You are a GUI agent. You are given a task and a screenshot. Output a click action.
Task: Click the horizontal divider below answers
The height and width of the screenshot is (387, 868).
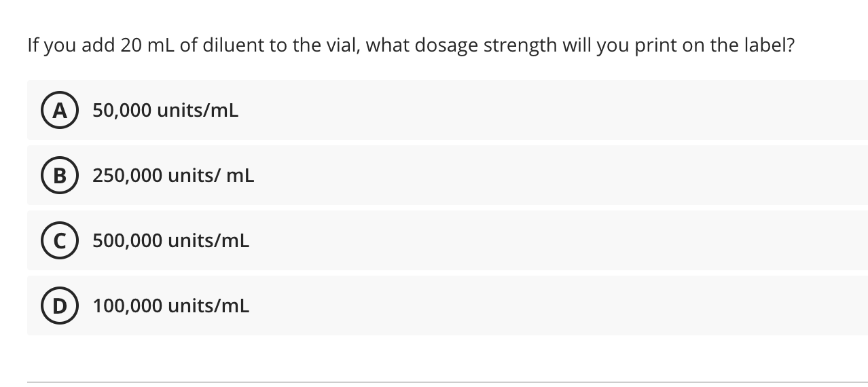click(448, 382)
